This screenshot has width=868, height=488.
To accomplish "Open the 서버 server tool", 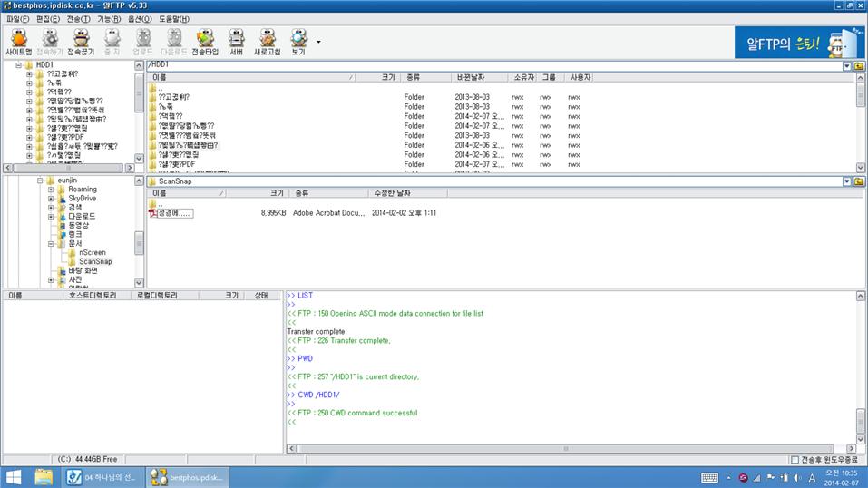I will (x=237, y=42).
